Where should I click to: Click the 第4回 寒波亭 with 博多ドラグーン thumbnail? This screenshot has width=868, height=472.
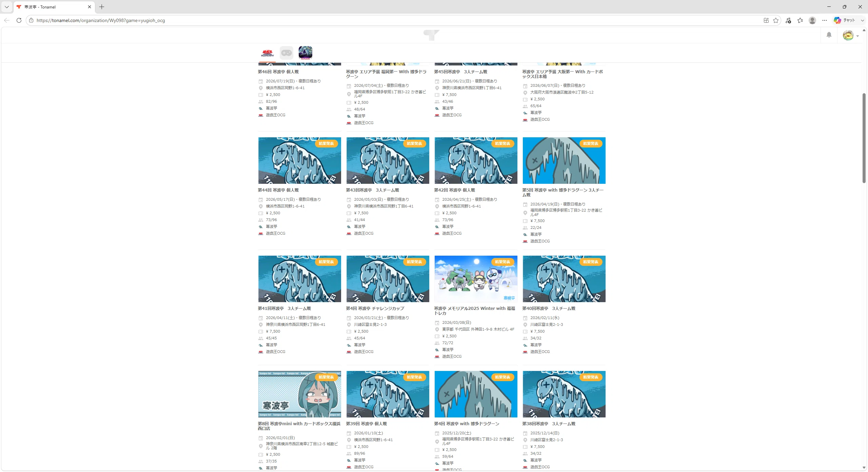click(x=476, y=394)
